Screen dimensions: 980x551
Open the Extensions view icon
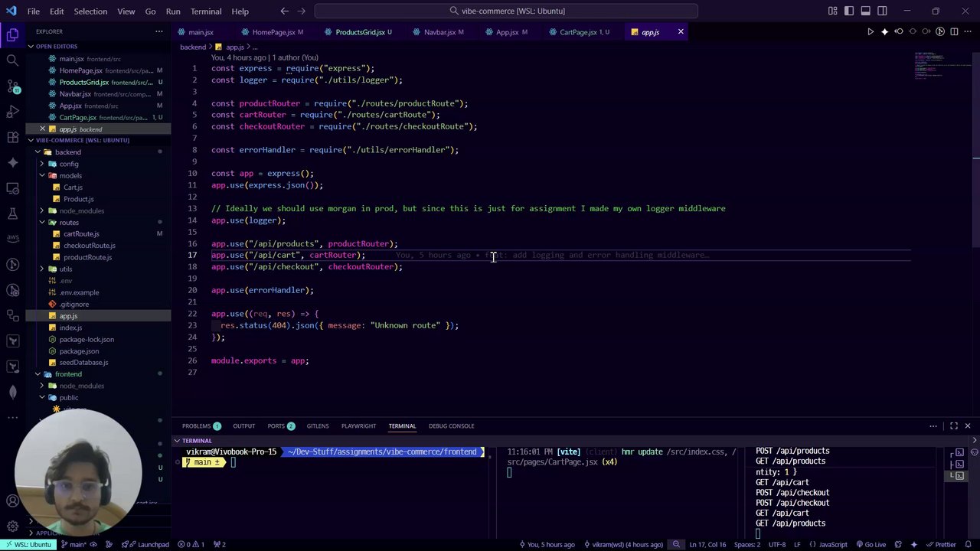12,137
